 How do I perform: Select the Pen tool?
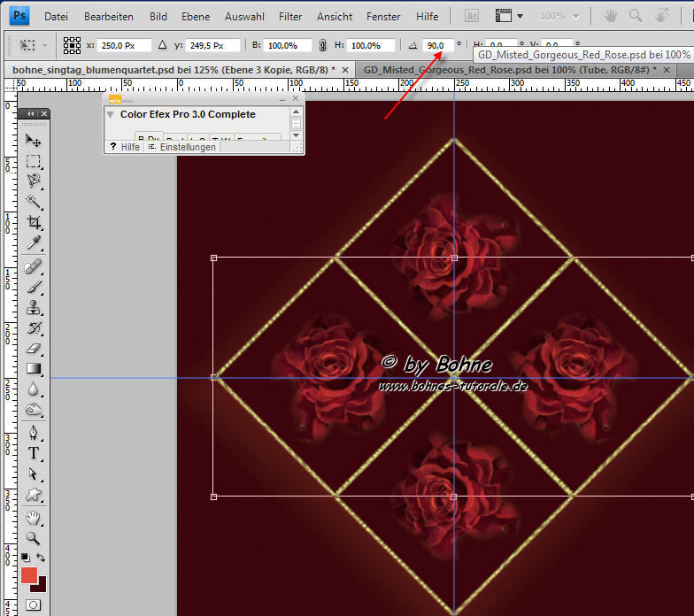click(x=33, y=433)
